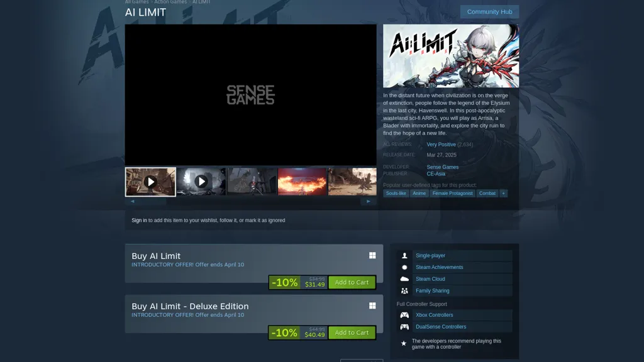Select the Female Protagonist tag
This screenshot has height=362, width=644.
point(452,194)
